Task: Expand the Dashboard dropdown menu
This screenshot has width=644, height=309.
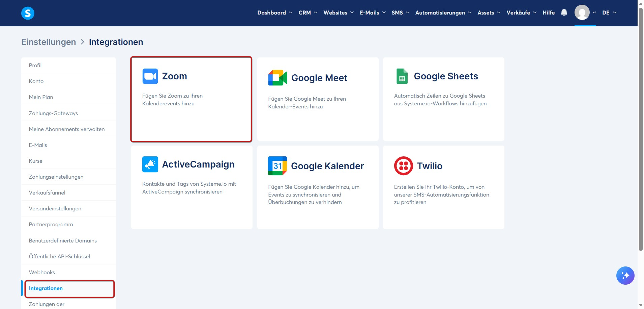Action: point(275,12)
